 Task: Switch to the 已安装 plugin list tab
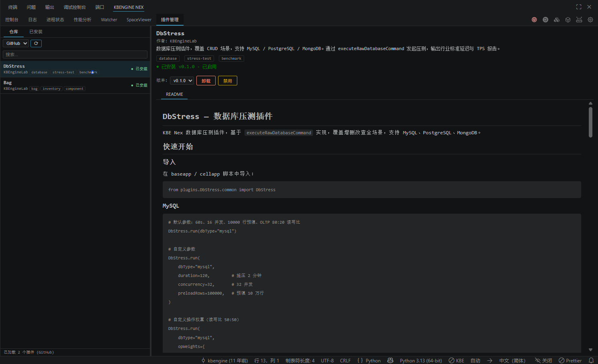(36, 32)
